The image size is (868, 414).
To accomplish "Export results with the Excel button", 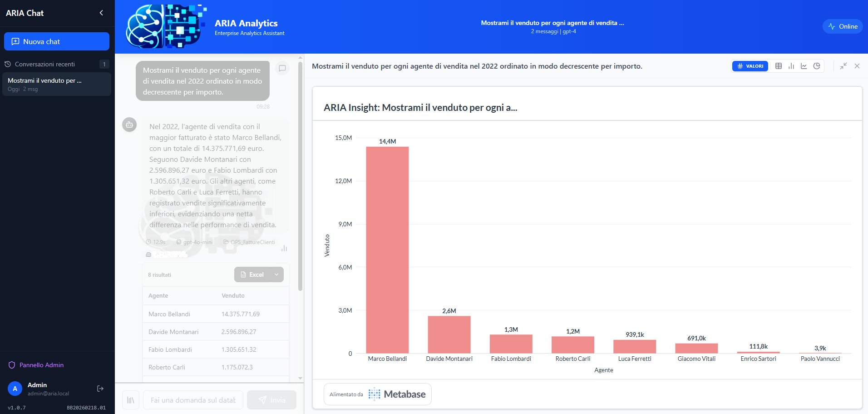I will click(x=252, y=274).
